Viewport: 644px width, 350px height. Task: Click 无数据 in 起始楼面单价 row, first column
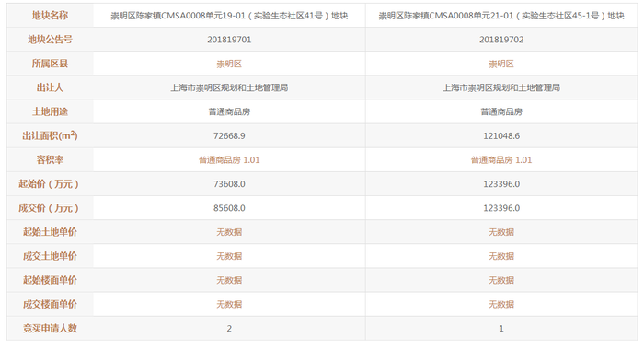point(229,280)
